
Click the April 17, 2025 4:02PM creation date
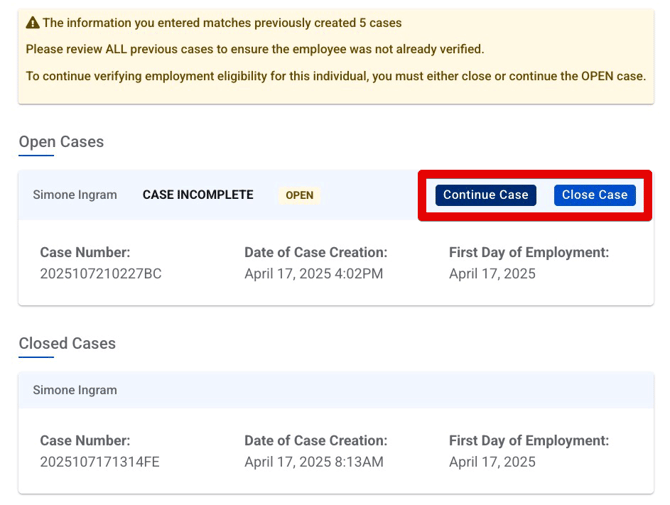click(x=314, y=274)
